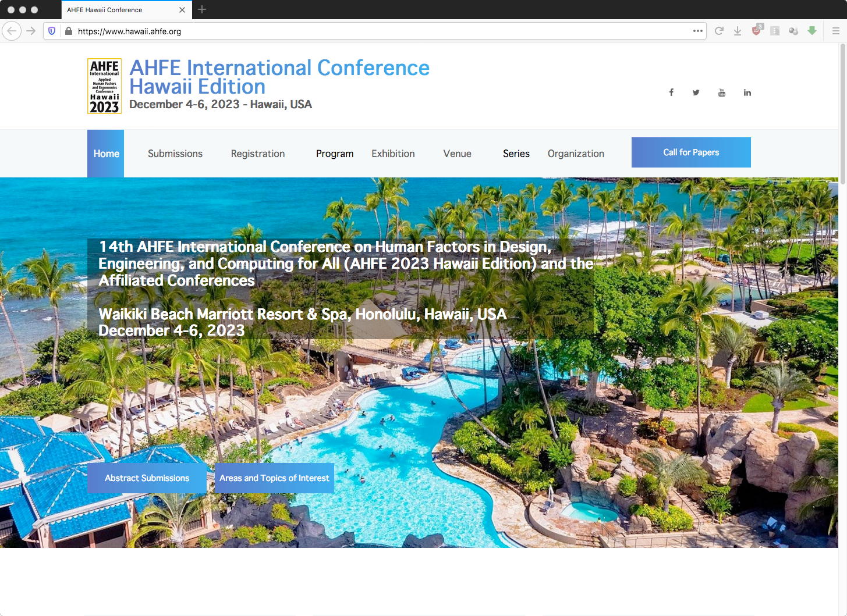Open the Venue menu item
Image resolution: width=847 pixels, height=616 pixels.
(x=458, y=154)
